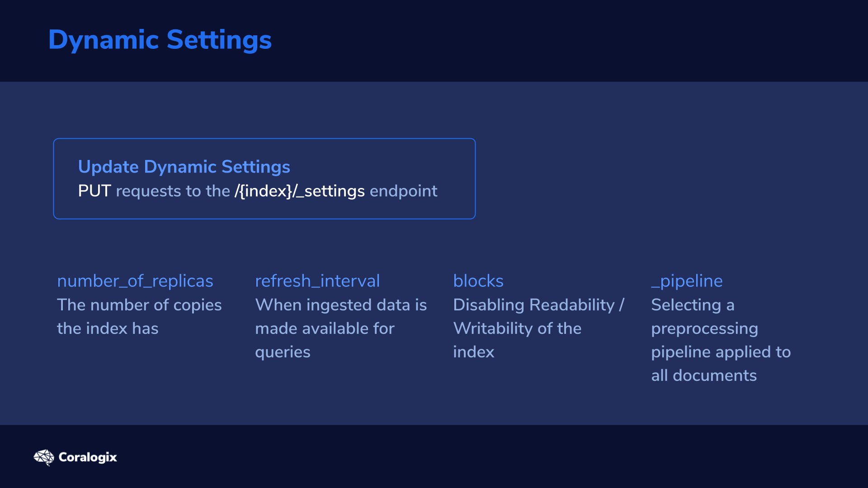Click the refresh_interval setting label
The height and width of the screenshot is (488, 868).
click(x=317, y=281)
